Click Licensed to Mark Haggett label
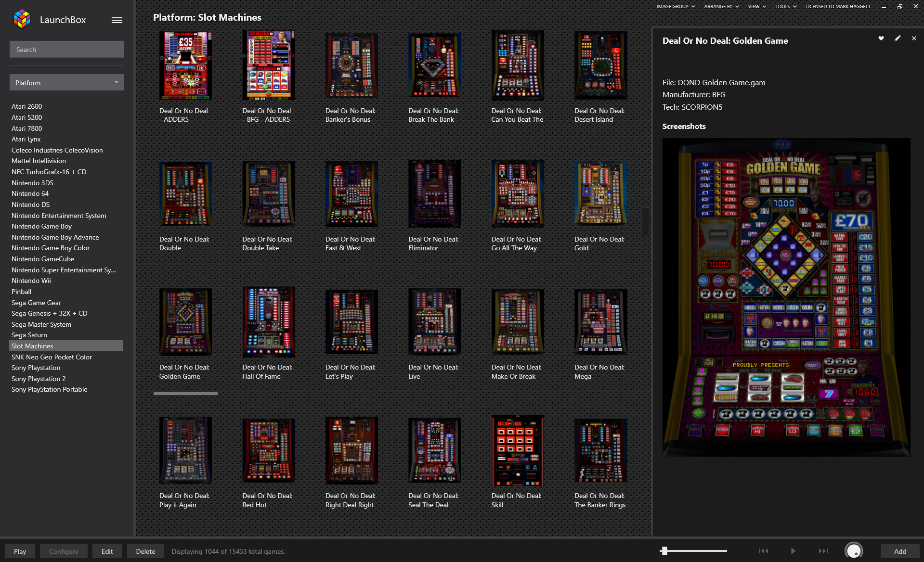 click(838, 7)
